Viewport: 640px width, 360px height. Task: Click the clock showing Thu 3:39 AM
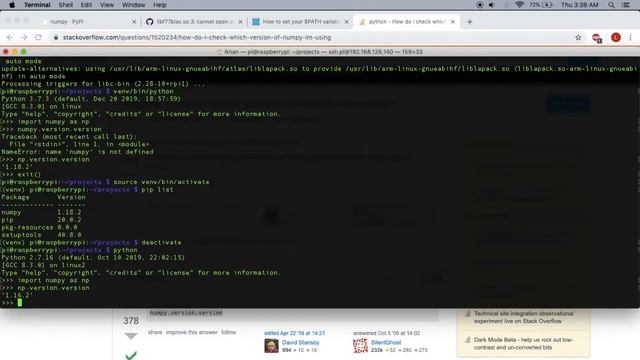580,5
